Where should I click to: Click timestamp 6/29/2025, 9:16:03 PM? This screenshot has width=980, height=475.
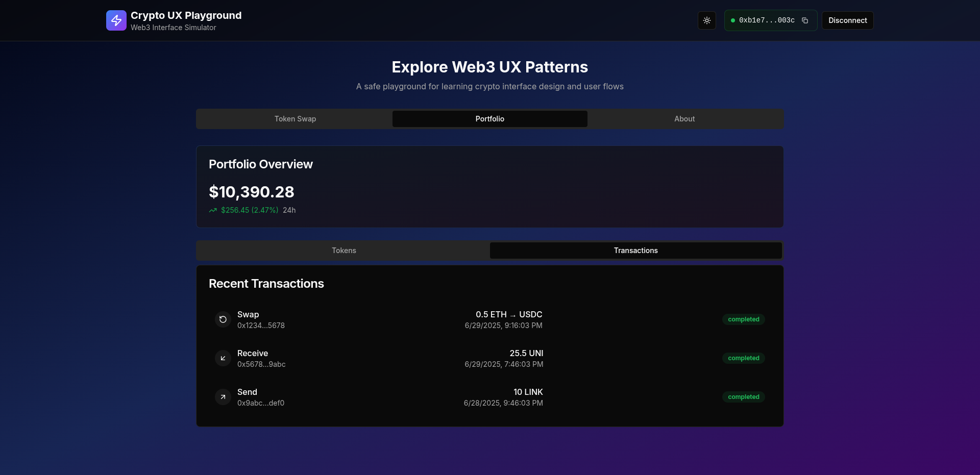(504, 326)
